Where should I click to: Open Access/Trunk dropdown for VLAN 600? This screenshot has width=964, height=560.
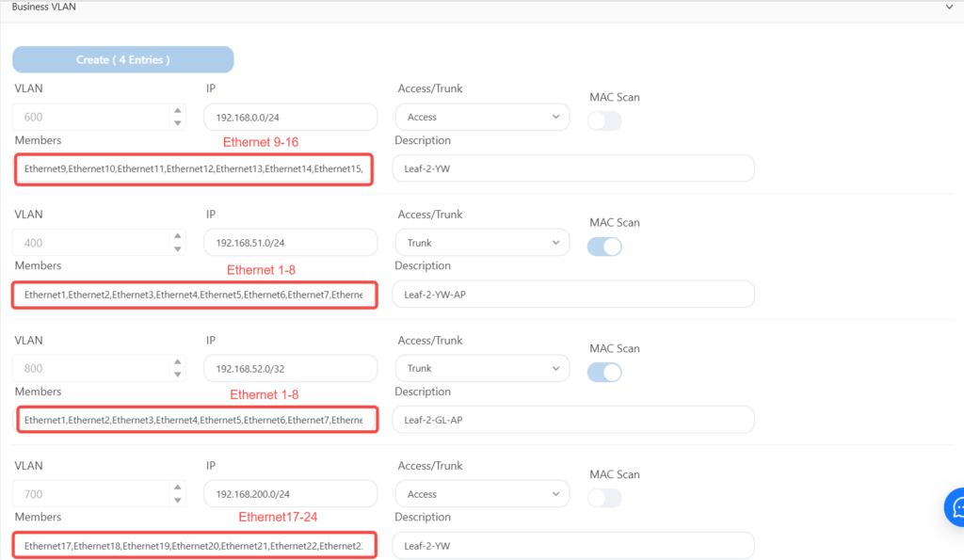pyautogui.click(x=483, y=117)
